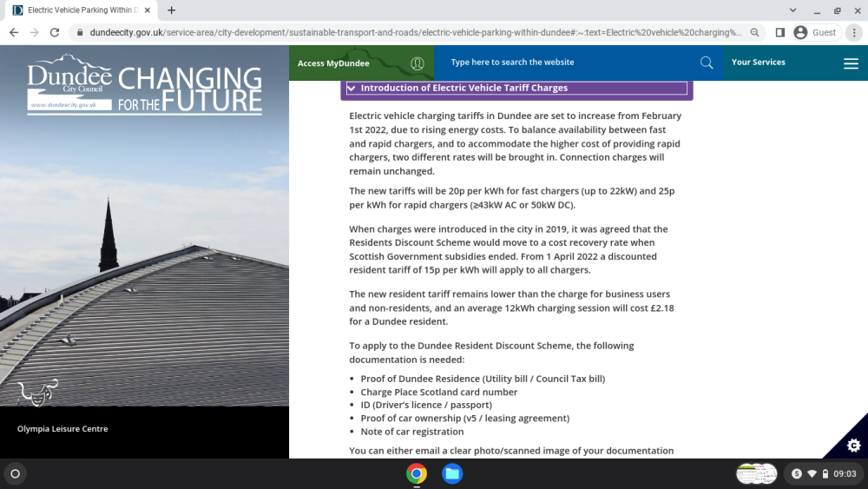This screenshot has height=489, width=868.
Task: Open the Files app from the shelf
Action: (x=452, y=473)
